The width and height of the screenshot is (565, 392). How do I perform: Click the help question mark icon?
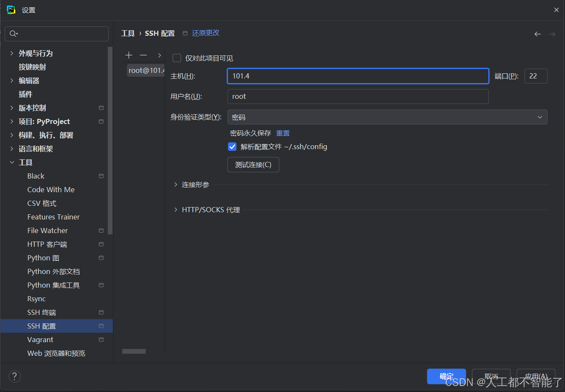click(x=14, y=376)
